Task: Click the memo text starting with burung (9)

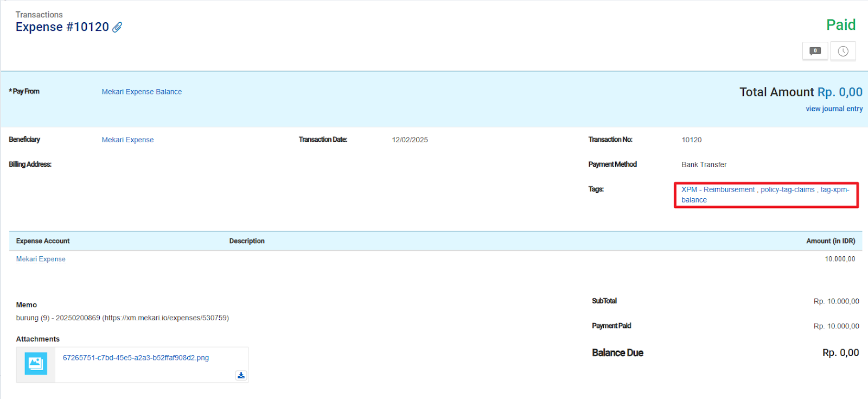Action: 122,318
